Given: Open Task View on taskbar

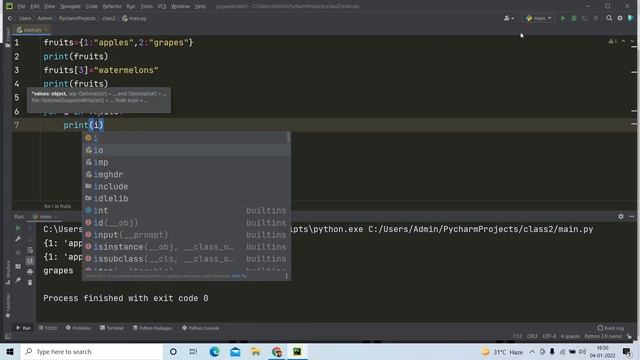Looking at the screenshot, I should 193,351.
